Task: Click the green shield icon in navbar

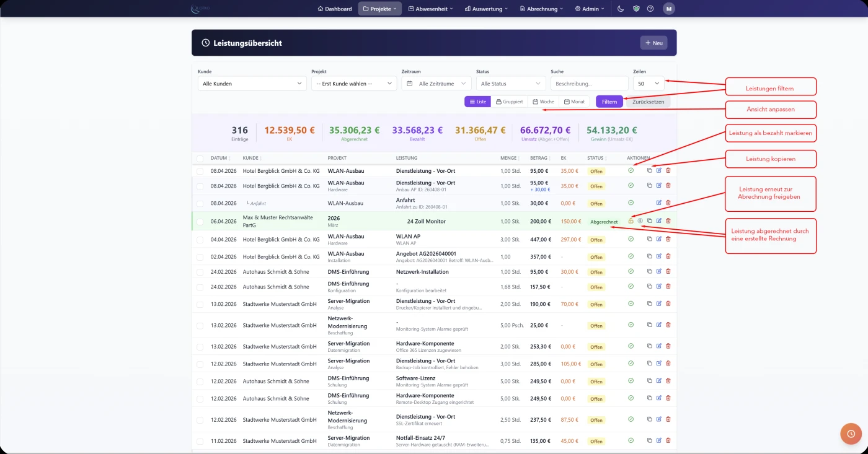Action: point(636,9)
